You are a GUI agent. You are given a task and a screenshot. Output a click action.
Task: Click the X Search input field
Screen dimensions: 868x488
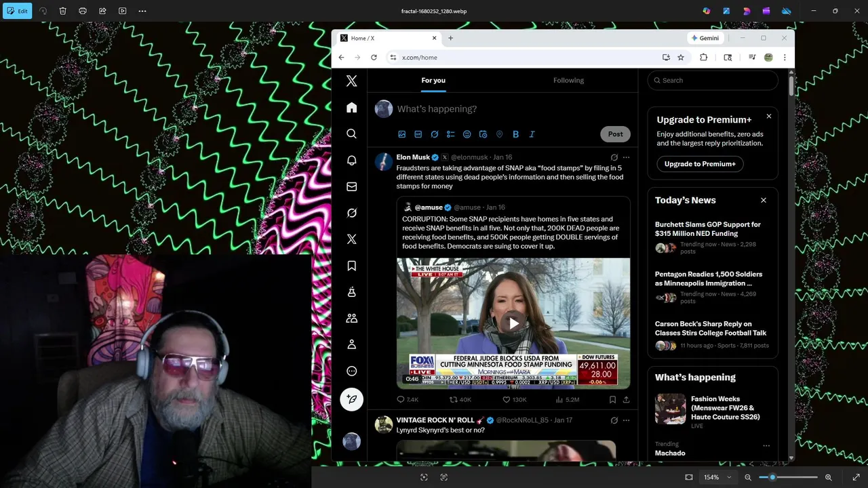coord(713,80)
